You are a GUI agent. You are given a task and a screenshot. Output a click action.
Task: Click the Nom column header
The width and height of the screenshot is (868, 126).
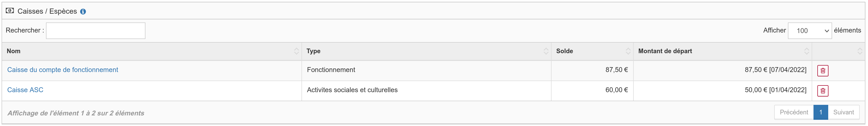click(13, 51)
